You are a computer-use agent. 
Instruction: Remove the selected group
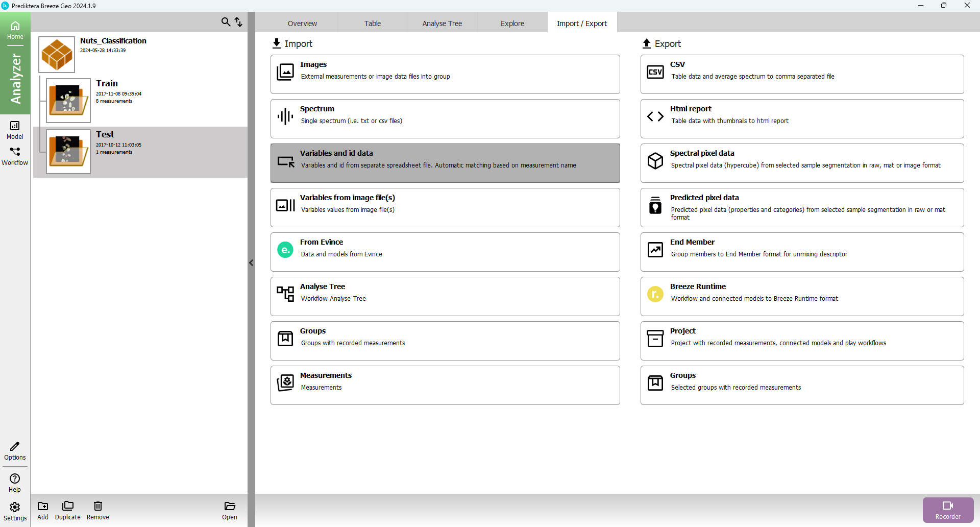tap(97, 510)
